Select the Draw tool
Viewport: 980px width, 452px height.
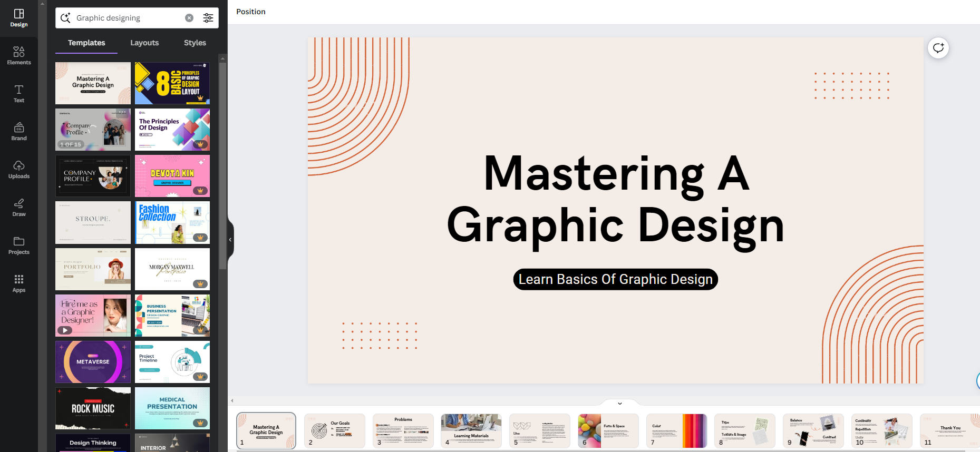tap(19, 208)
